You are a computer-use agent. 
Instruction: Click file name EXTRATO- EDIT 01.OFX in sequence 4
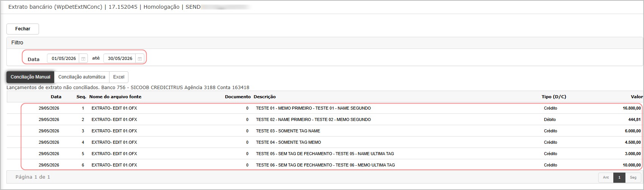(114, 142)
